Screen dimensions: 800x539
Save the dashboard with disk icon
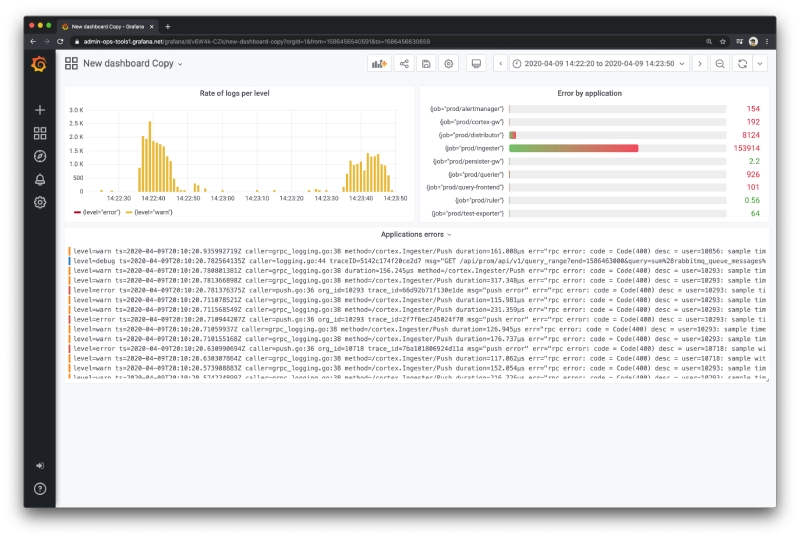[x=426, y=64]
